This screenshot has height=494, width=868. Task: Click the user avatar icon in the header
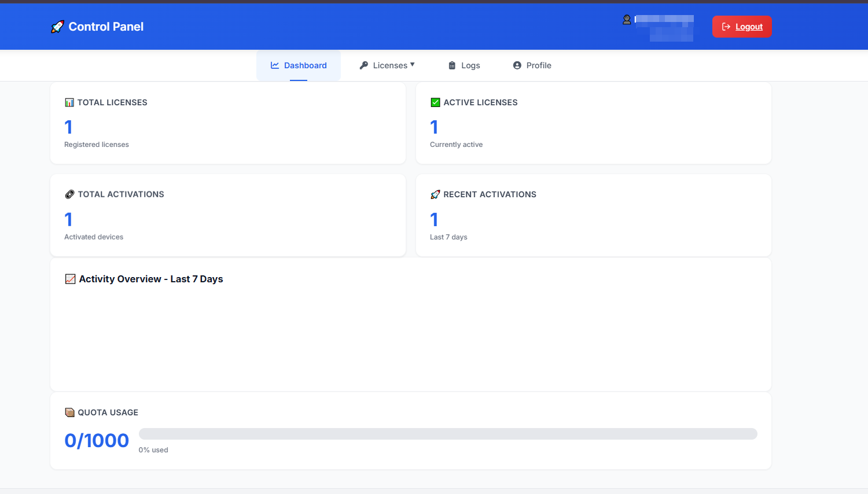pyautogui.click(x=626, y=19)
